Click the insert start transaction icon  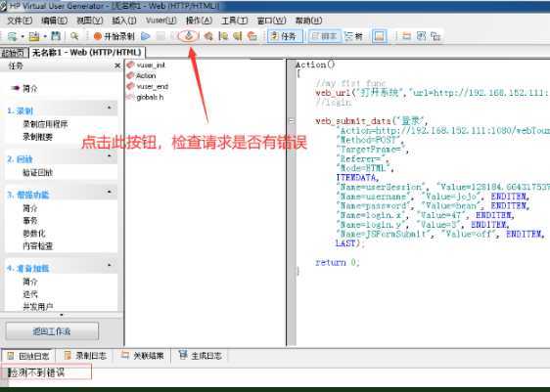click(223, 36)
